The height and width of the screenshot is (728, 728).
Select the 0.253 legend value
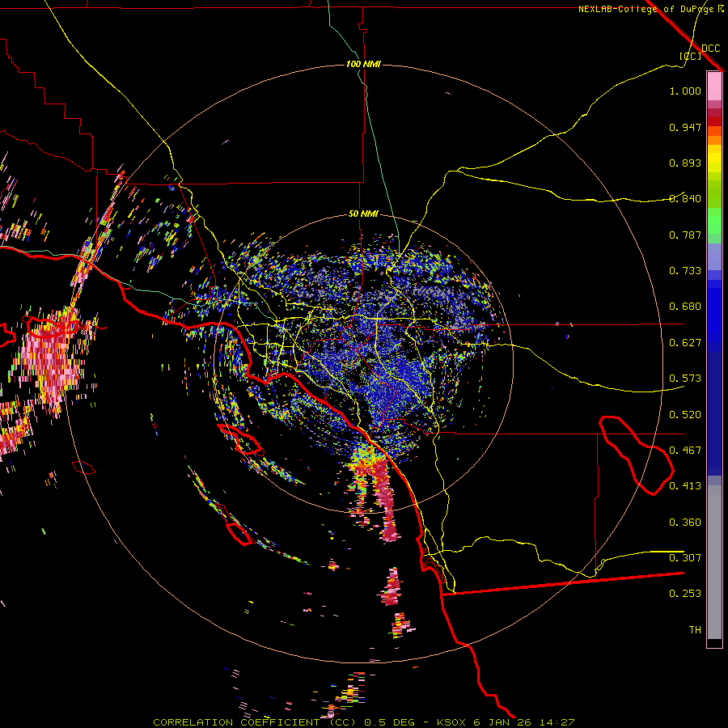tap(685, 594)
